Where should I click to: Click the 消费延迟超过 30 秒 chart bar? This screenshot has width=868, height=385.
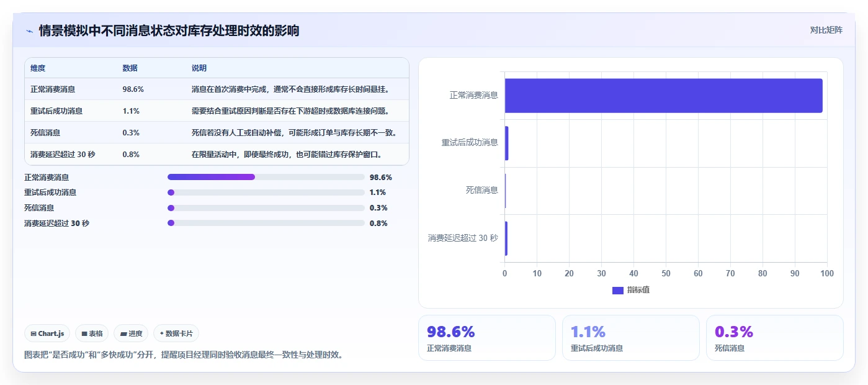pos(506,238)
